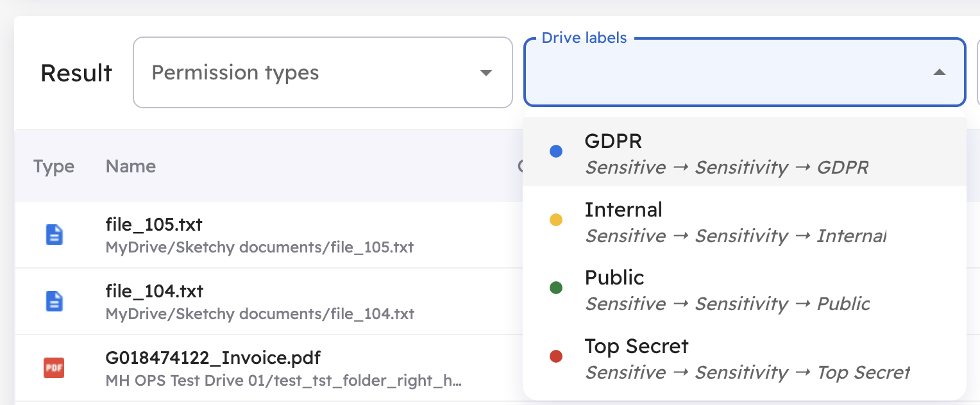Click the 'Sensitive → Sensitivity → Top Secret' path text

click(x=747, y=372)
